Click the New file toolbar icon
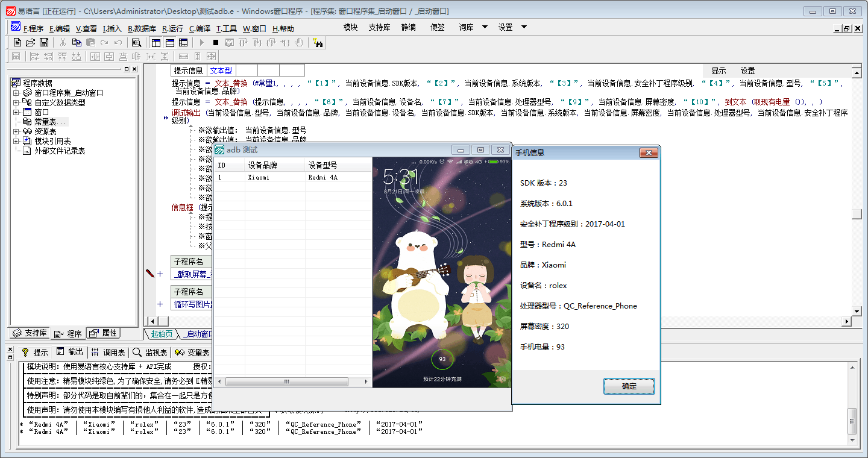This screenshot has height=458, width=868. (x=17, y=42)
